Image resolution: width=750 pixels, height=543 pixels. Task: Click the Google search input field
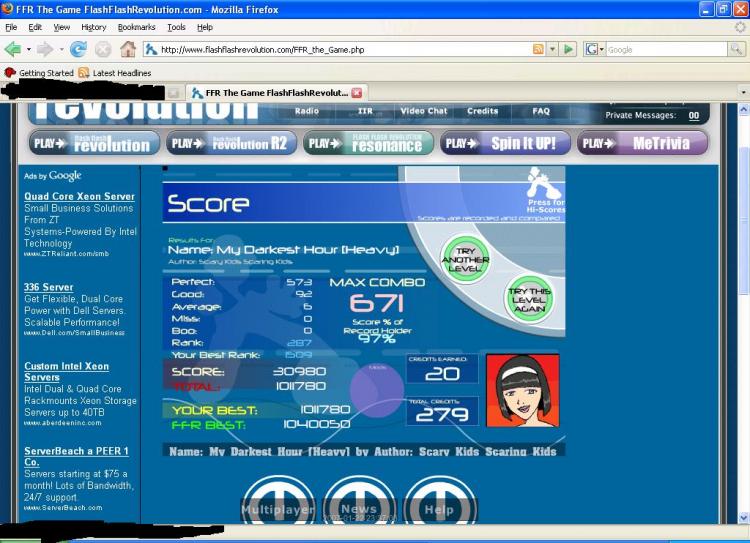[x=667, y=49]
